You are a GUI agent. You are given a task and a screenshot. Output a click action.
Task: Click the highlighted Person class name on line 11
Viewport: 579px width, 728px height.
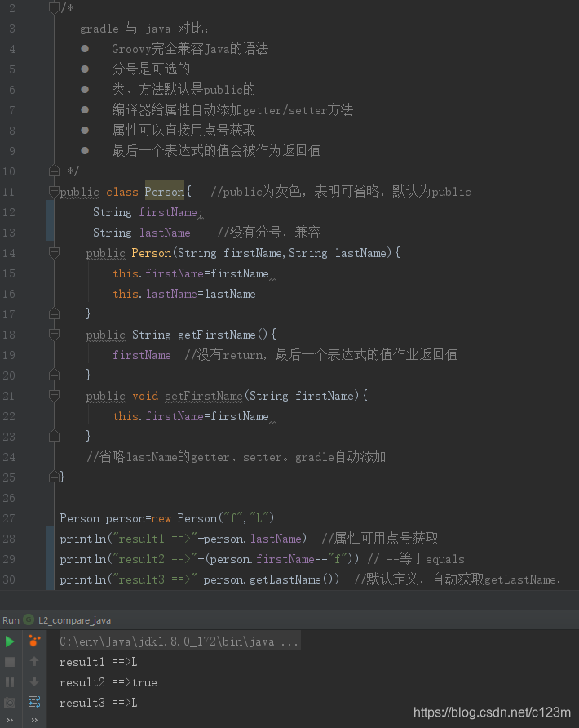pyautogui.click(x=164, y=192)
